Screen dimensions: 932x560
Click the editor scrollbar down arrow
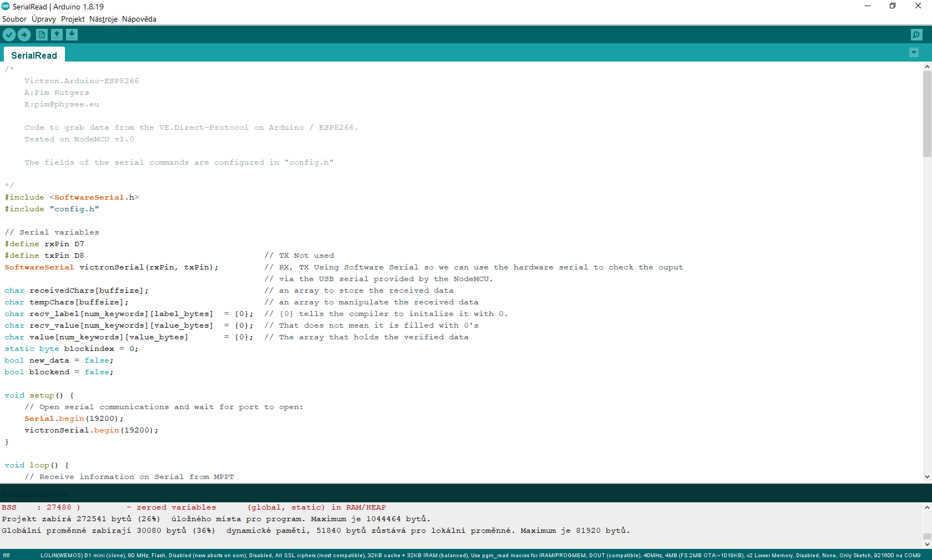pyautogui.click(x=927, y=477)
